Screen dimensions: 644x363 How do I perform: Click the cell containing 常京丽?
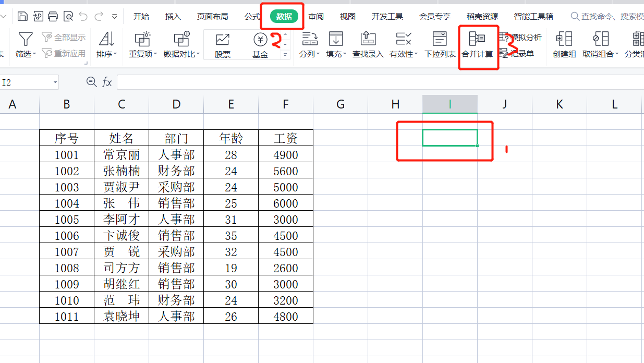[121, 154]
